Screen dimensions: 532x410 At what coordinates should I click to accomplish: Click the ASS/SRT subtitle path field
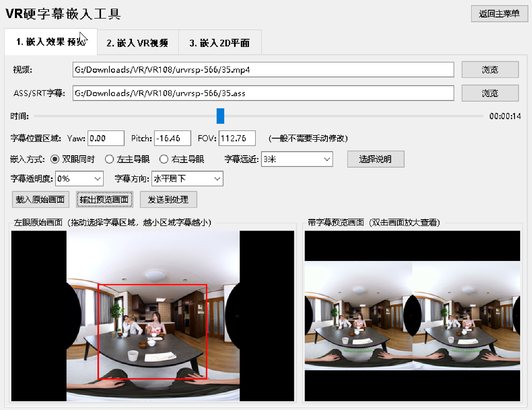click(263, 93)
